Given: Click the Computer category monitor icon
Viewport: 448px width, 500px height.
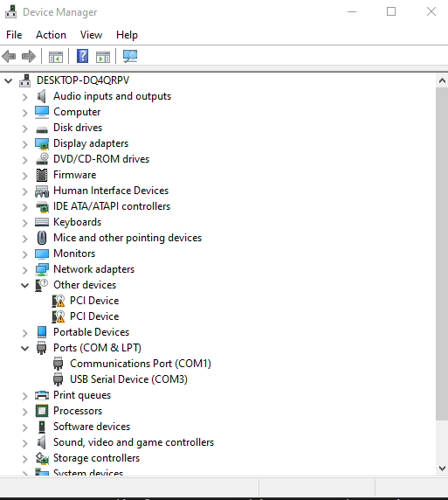Looking at the screenshot, I should [42, 112].
